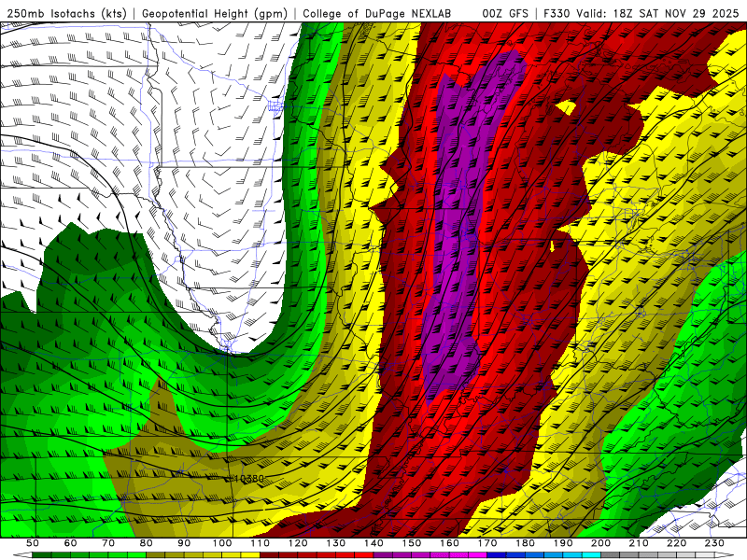Click the purple swatch starting at 140
The width and height of the screenshot is (747, 560).
(383, 555)
